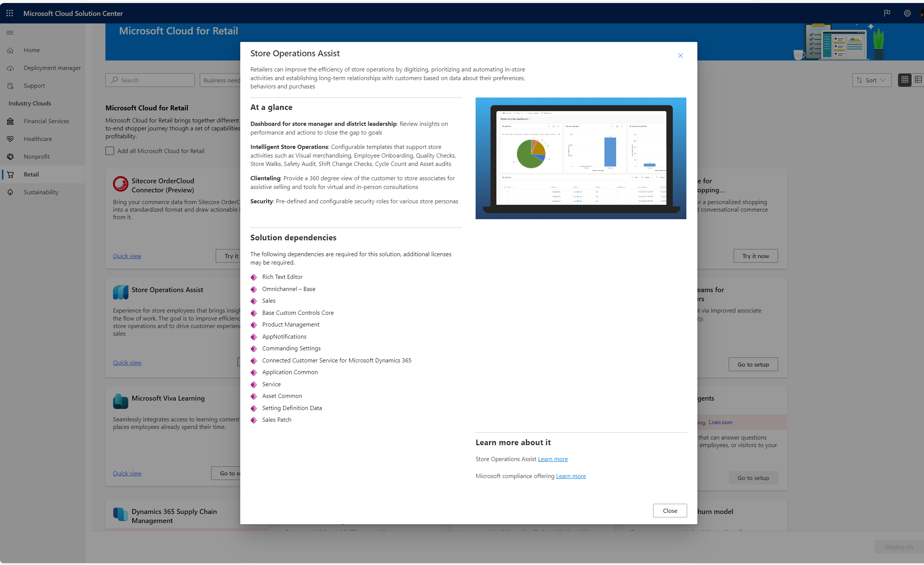The width and height of the screenshot is (924, 565).
Task: Click the Microsoft Cloud Solution Center title
Action: 73,13
